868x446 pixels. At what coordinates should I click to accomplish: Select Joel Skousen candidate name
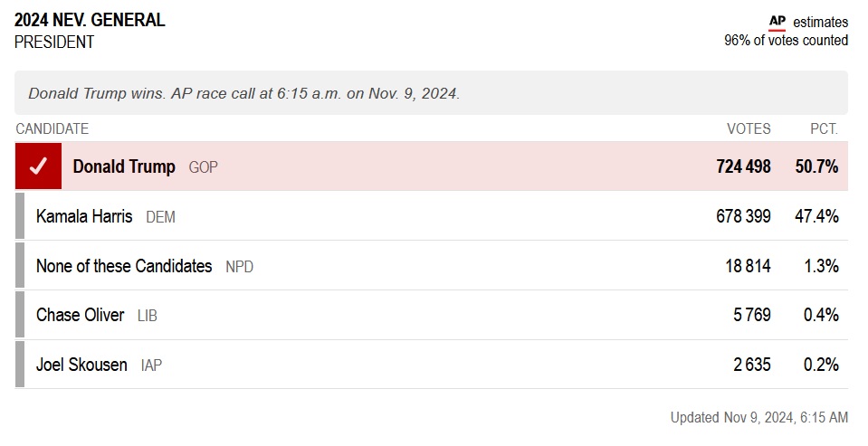coord(81,365)
